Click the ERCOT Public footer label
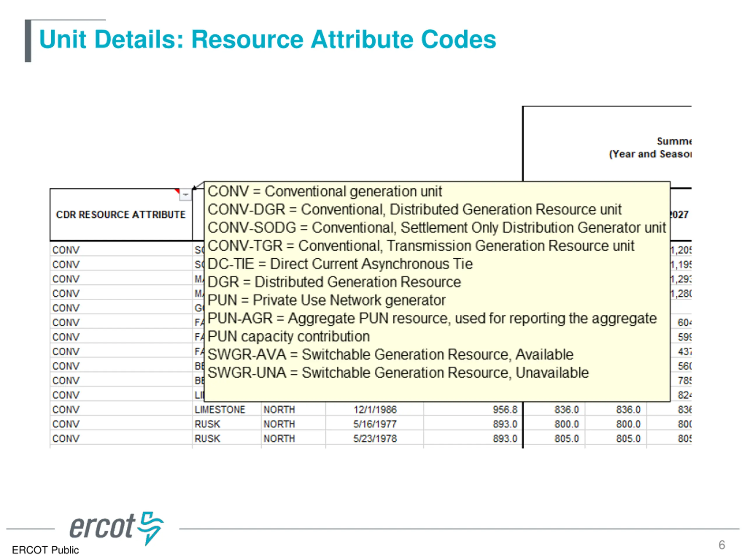Screen dimensions: 747x560 point(45,550)
